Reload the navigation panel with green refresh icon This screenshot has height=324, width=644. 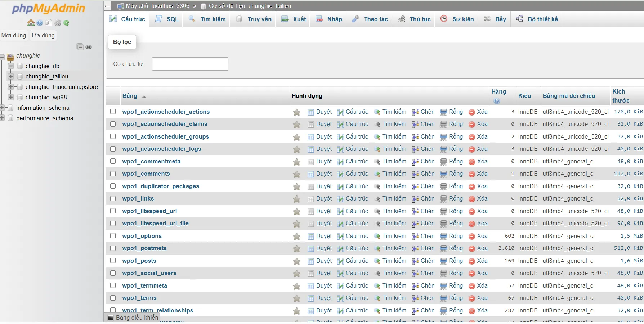(x=66, y=23)
